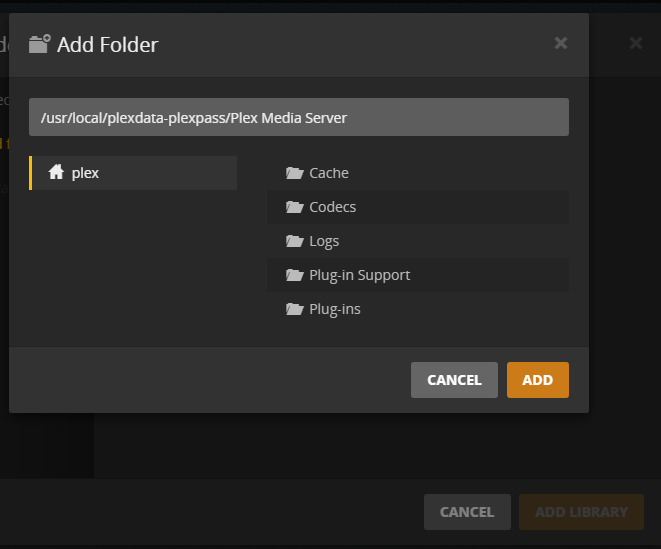This screenshot has height=549, width=661.
Task: Open the Codecs folder
Action: click(x=418, y=207)
